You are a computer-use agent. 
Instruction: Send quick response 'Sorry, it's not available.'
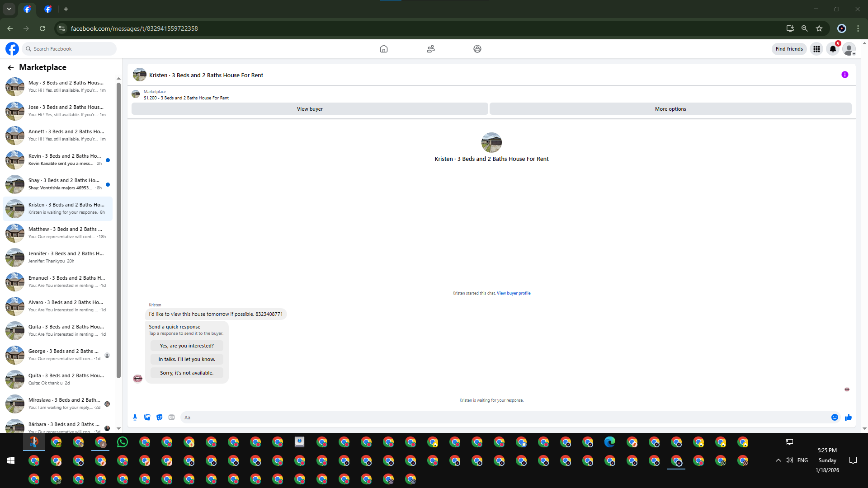click(x=187, y=373)
